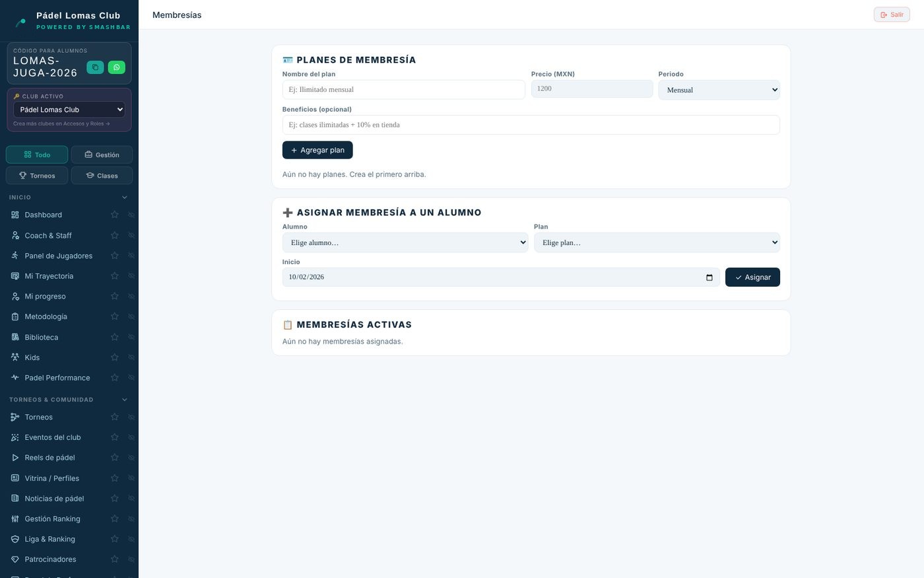Screen dimensions: 924x578
Task: Toggle visibility of Mi progreso
Action: [131, 297]
